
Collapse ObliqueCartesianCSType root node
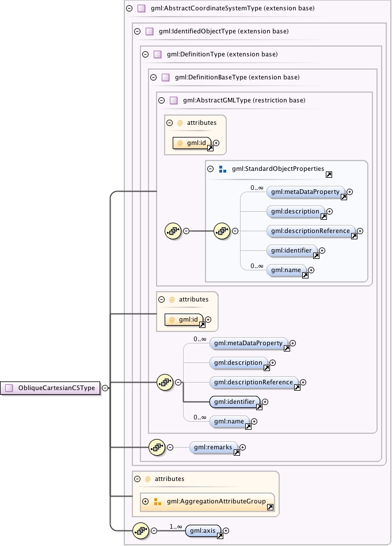coord(105,388)
